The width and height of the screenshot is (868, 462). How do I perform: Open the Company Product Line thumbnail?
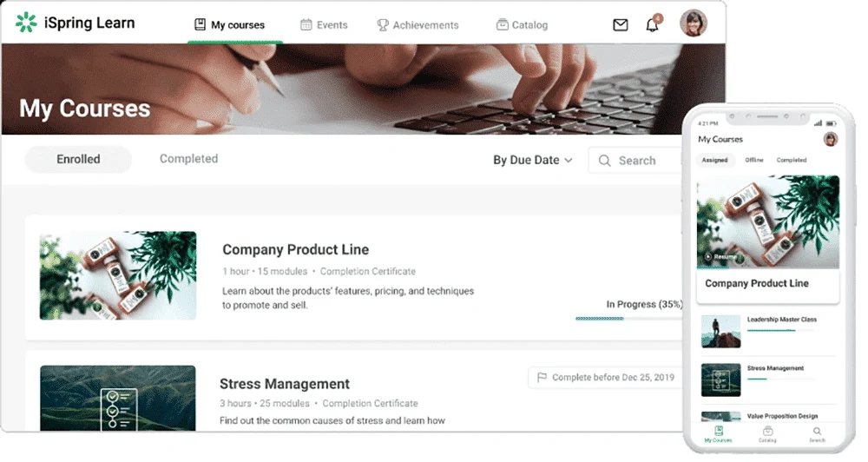(118, 275)
